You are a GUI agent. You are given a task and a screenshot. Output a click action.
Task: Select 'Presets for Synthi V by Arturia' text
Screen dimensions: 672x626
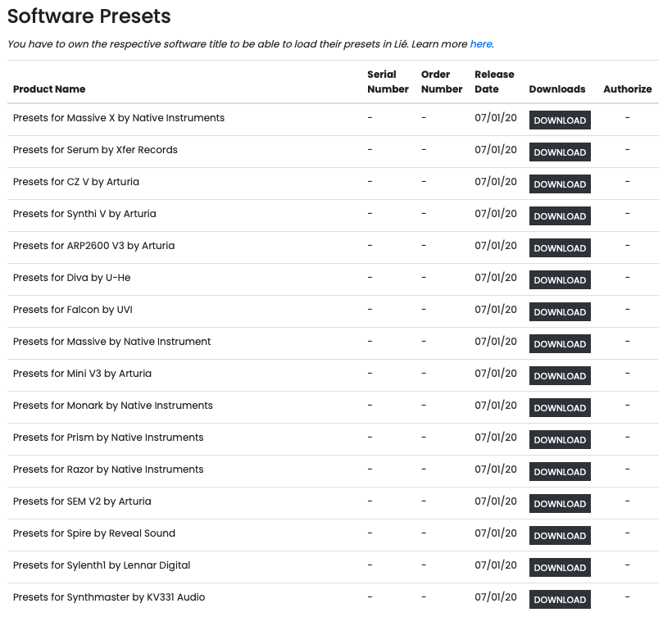click(x=84, y=214)
